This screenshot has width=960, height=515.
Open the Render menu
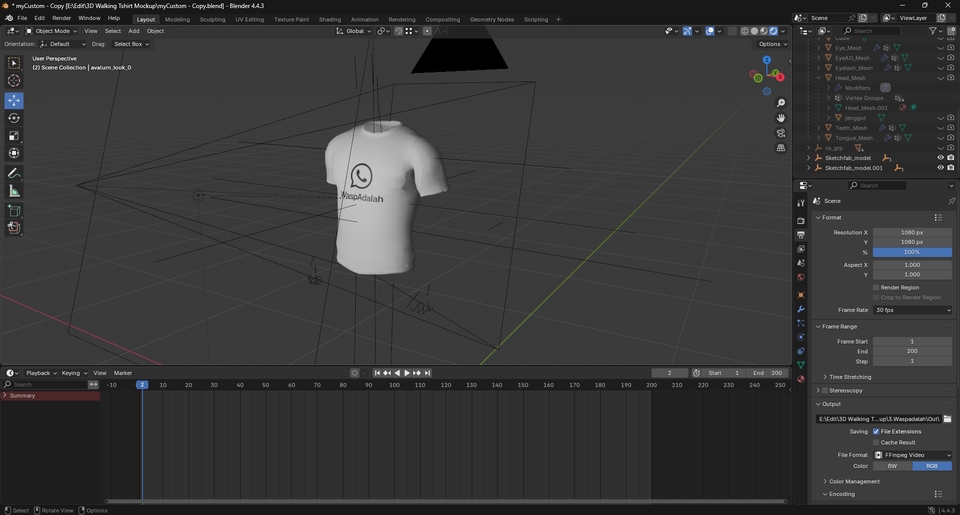[61, 18]
